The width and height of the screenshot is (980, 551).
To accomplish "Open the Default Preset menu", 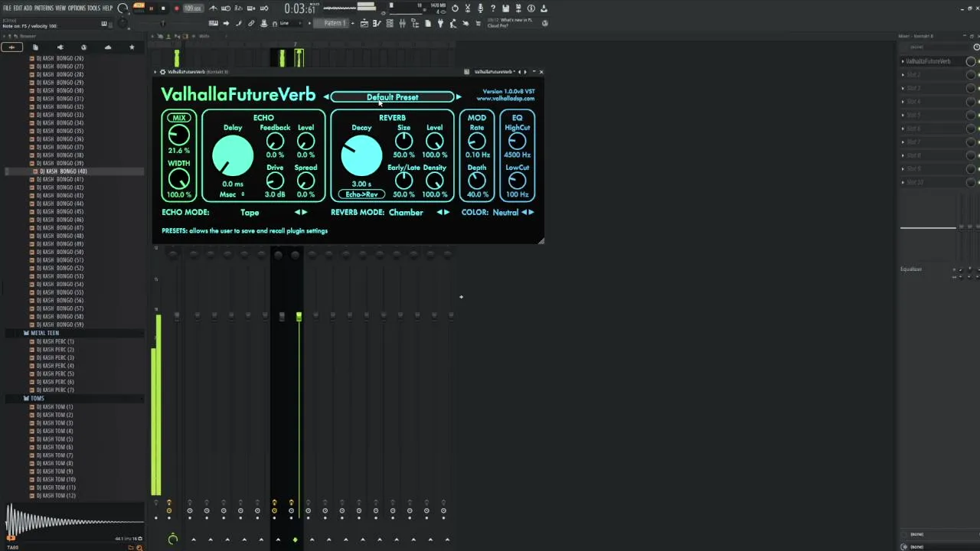I will click(392, 97).
